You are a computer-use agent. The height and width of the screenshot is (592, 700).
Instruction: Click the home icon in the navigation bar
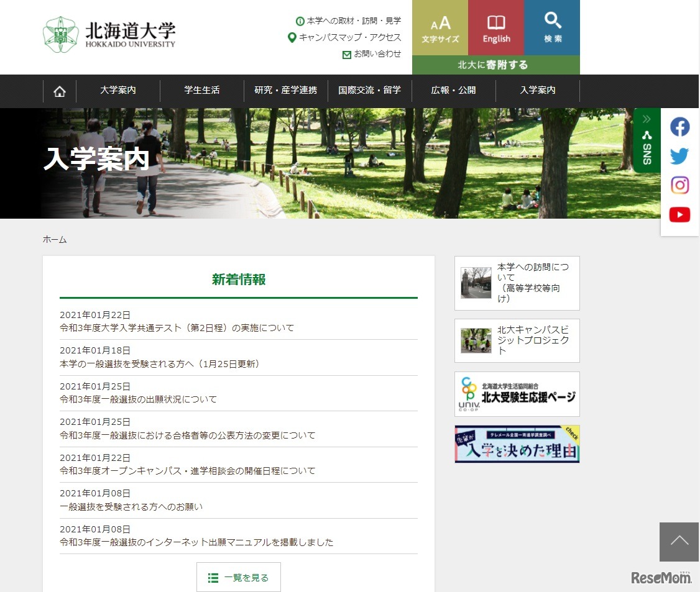coord(59,91)
